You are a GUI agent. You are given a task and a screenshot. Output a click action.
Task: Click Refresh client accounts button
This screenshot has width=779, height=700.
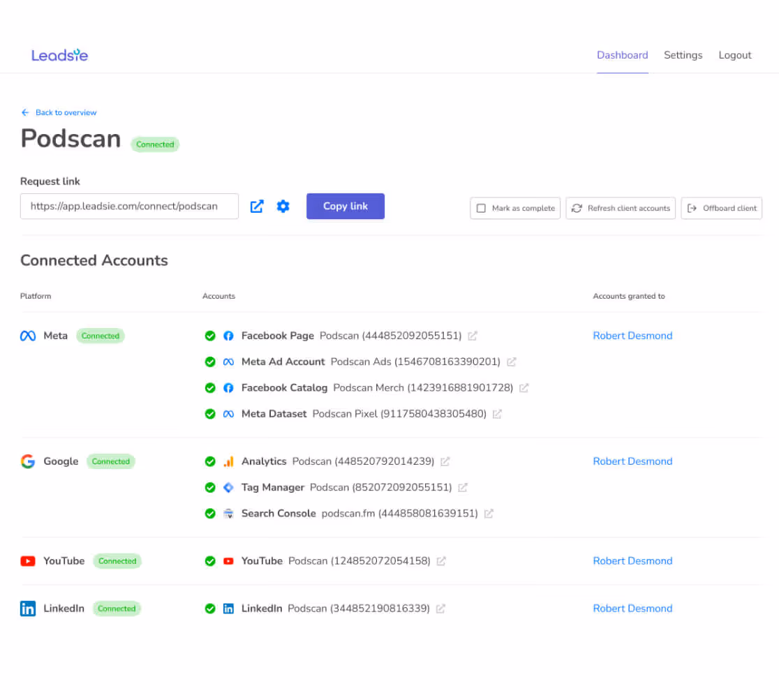point(620,208)
